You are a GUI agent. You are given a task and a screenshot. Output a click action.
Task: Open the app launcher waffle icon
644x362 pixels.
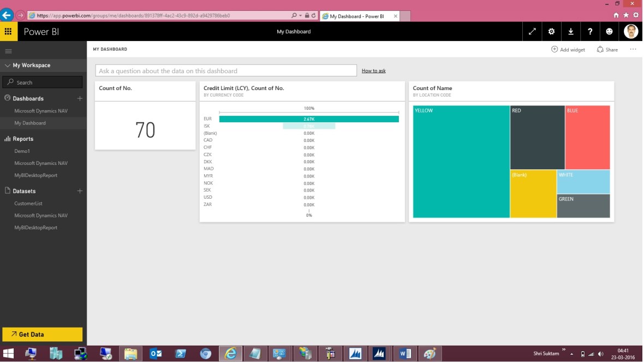(x=8, y=32)
